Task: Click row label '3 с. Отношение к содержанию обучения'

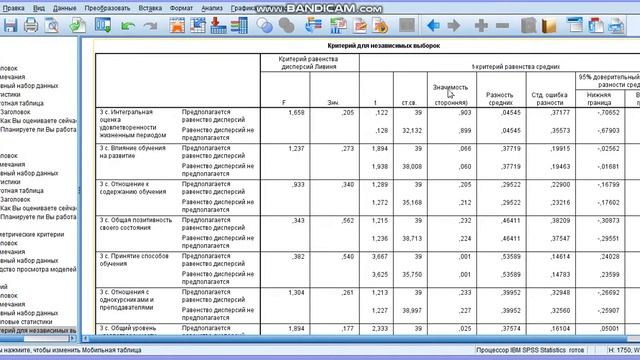Action: pyautogui.click(x=133, y=188)
